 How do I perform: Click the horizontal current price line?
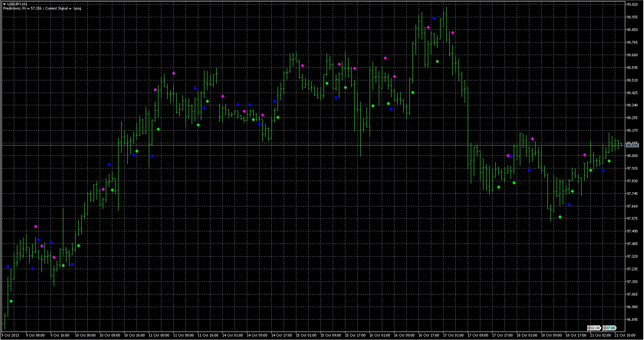point(307,145)
